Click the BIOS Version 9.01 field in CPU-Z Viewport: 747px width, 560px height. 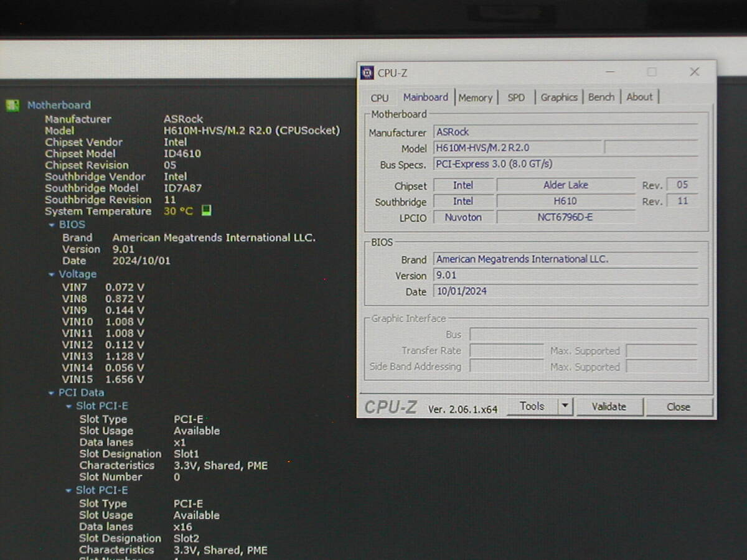[x=565, y=275]
